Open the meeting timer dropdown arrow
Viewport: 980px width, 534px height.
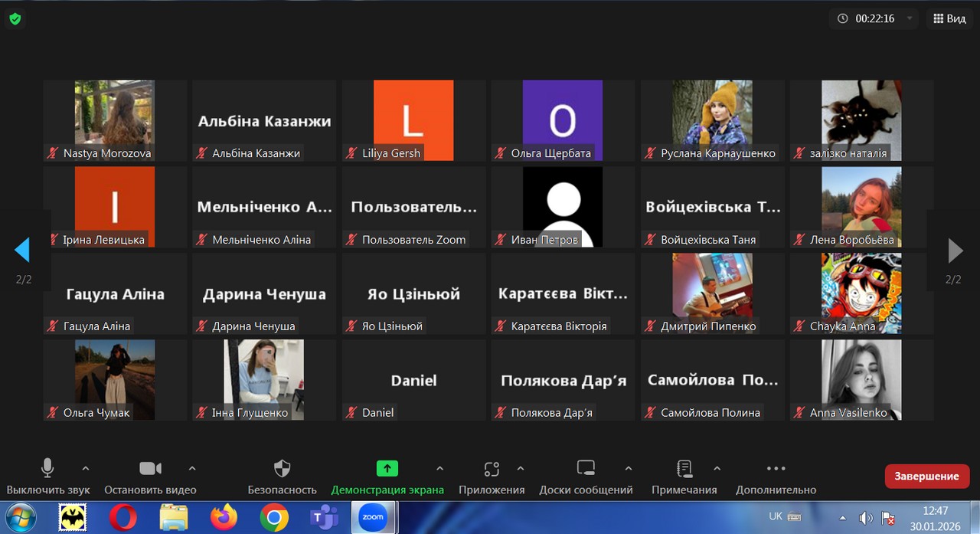(910, 18)
